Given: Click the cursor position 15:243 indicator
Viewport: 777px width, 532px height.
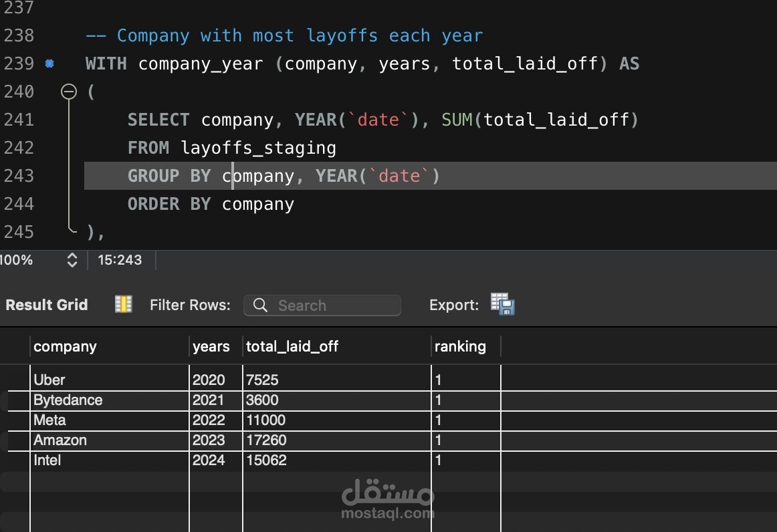Looking at the screenshot, I should point(120,260).
